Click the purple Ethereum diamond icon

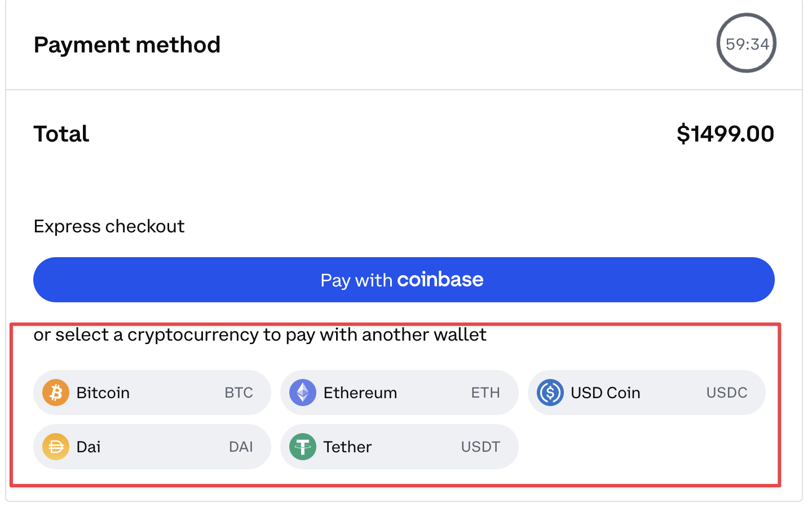point(303,393)
